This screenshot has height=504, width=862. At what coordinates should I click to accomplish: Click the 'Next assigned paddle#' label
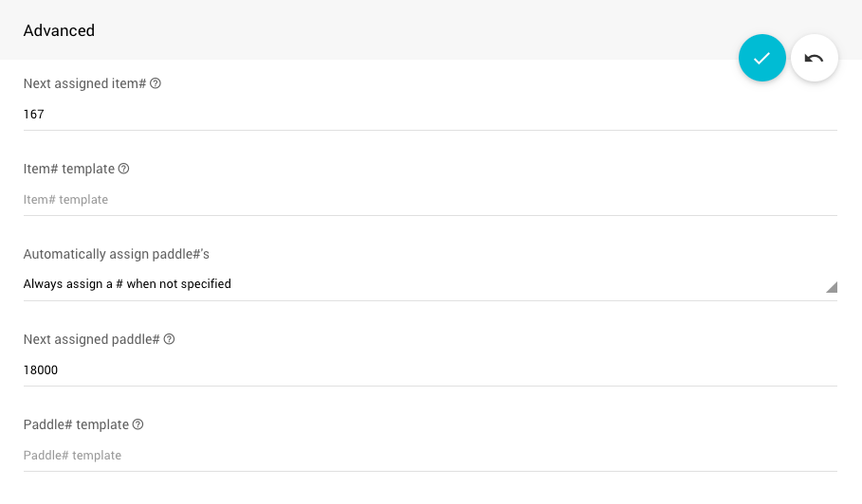point(91,339)
